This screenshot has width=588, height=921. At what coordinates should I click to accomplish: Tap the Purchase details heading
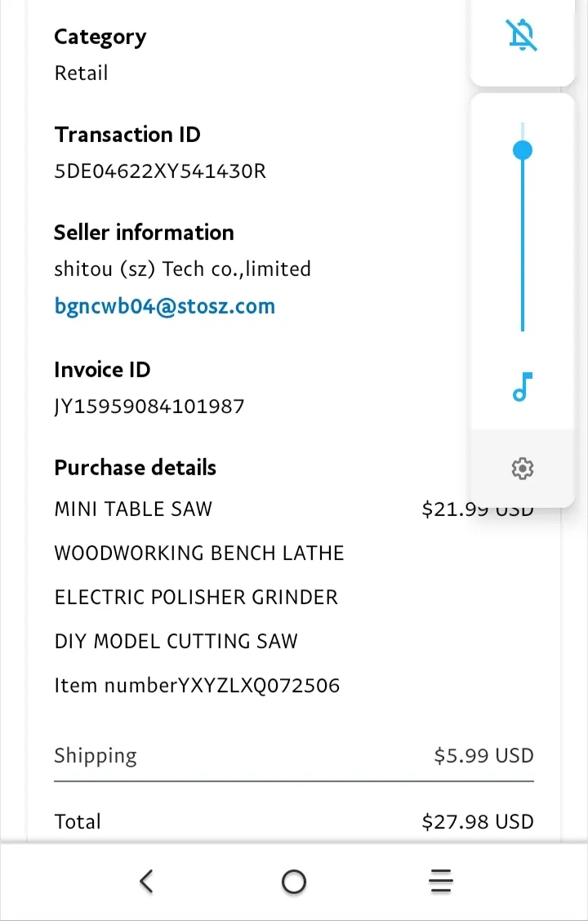135,468
